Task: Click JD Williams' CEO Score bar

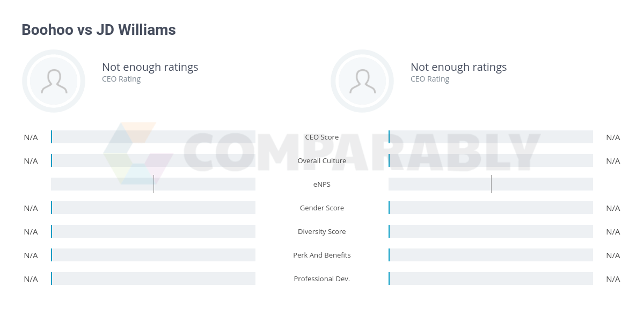Action: [x=491, y=137]
